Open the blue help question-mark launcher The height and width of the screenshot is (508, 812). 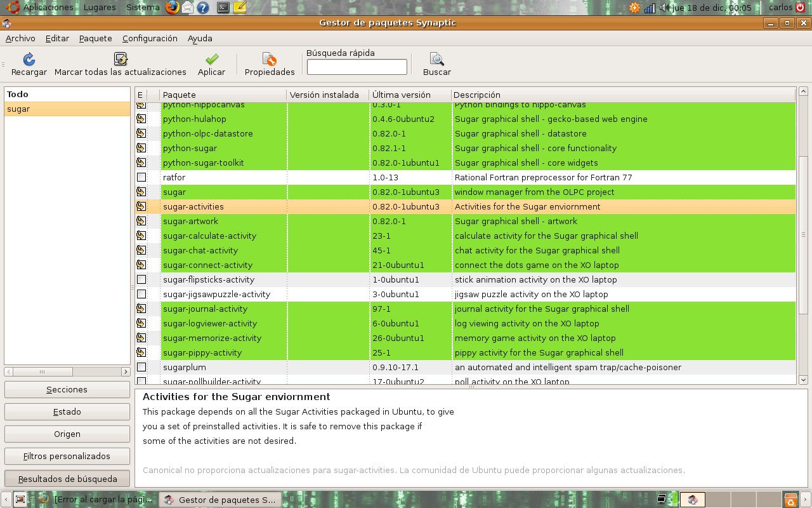coord(203,8)
